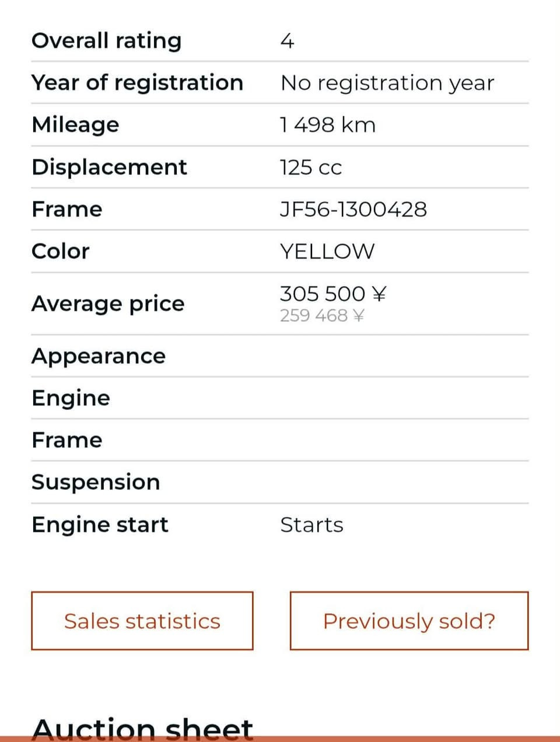Open the Sales statistics button
The width and height of the screenshot is (560, 742).
[x=142, y=621]
